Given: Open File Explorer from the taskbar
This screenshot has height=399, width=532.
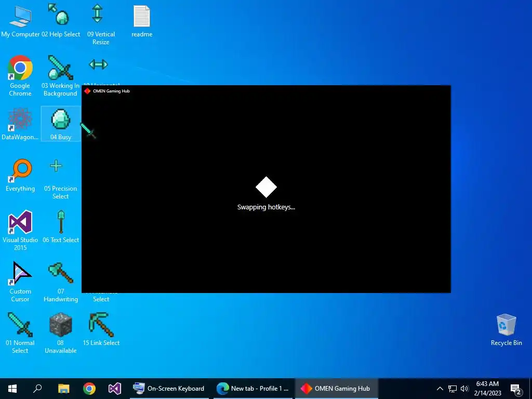Looking at the screenshot, I should (63, 389).
